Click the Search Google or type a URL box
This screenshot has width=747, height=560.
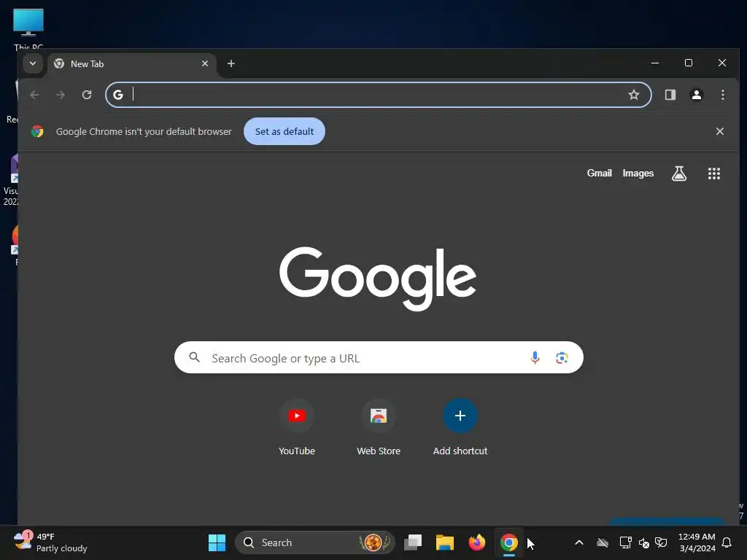click(x=379, y=357)
